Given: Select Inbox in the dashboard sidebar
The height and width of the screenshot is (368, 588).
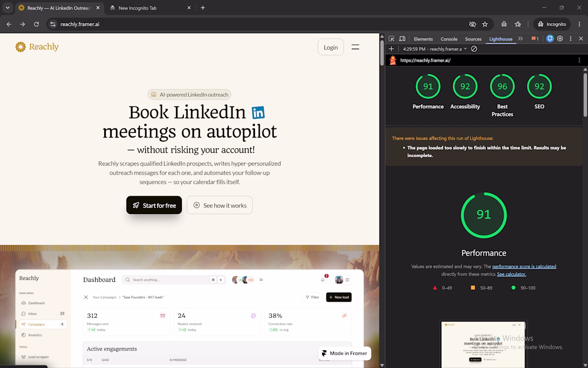Looking at the screenshot, I should pos(42,313).
